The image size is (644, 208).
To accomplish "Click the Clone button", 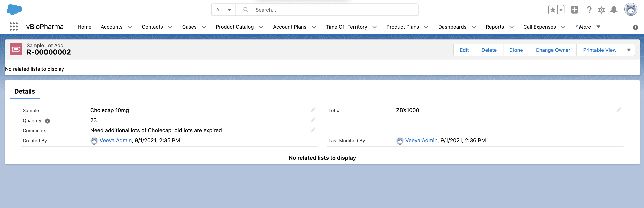I will point(516,50).
